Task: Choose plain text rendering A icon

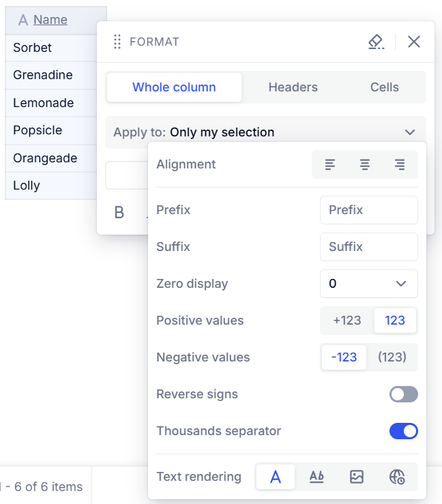Action: click(x=276, y=477)
